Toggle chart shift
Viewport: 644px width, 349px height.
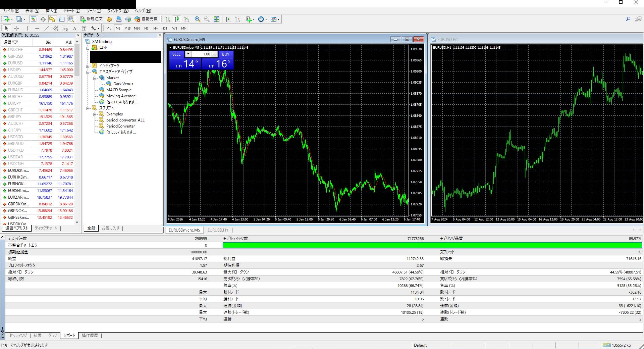click(237, 19)
